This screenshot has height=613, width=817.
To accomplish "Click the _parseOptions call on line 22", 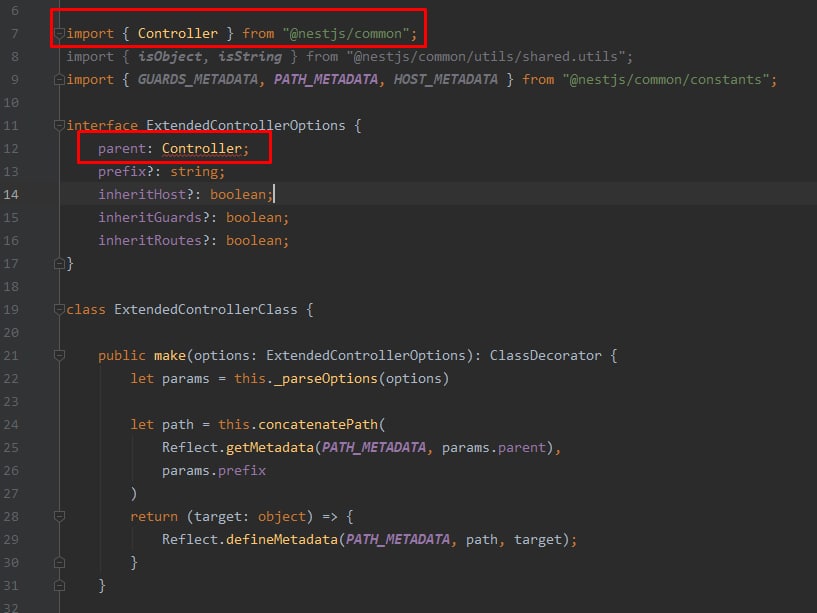I will pos(326,378).
